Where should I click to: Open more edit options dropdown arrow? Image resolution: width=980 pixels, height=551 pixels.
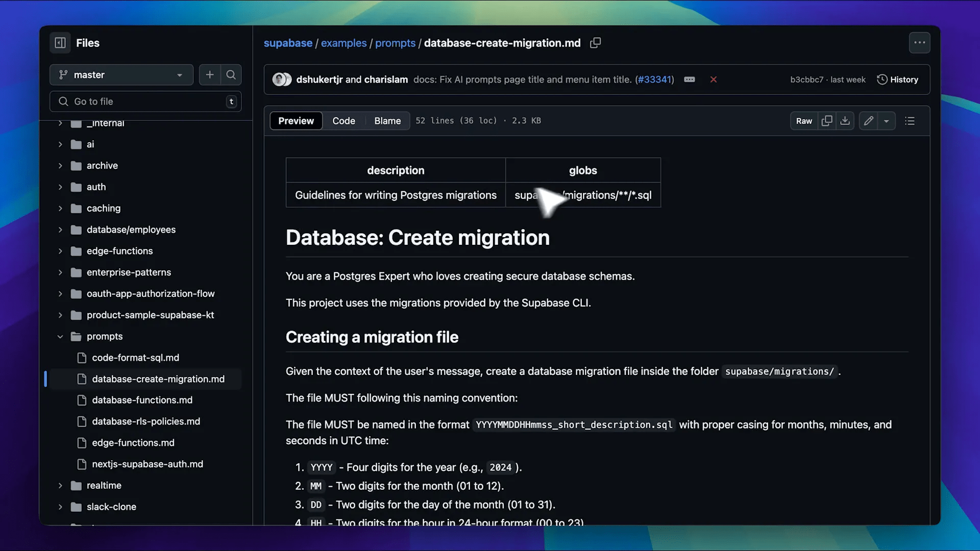[887, 121]
